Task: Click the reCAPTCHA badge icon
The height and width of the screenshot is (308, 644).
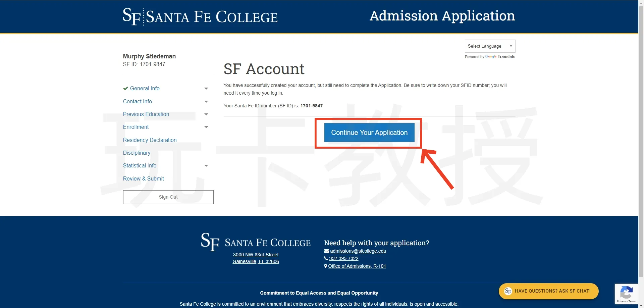Action: 626,293
